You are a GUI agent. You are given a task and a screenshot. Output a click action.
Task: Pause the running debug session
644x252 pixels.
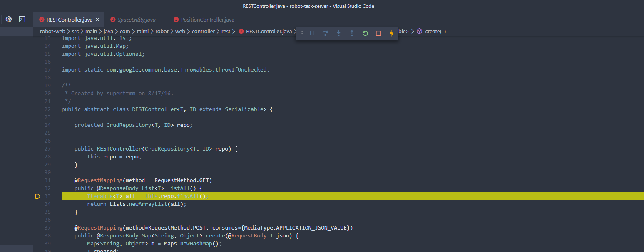pos(312,33)
